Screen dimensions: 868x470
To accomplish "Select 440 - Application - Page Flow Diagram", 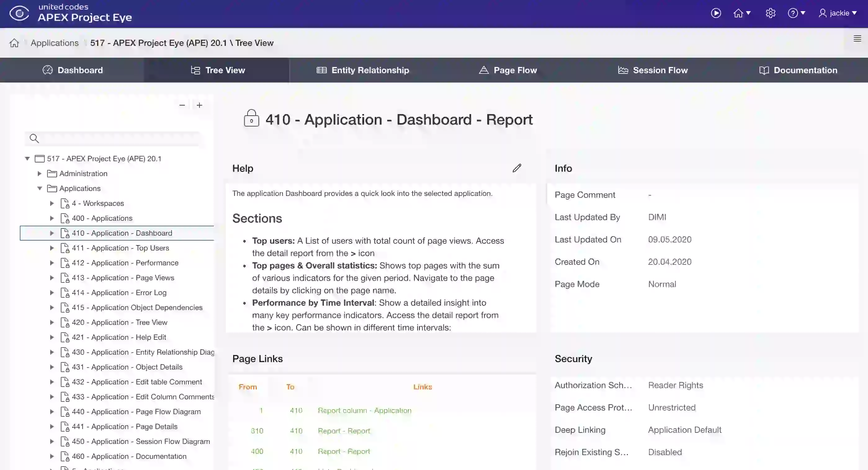I will [x=136, y=411].
